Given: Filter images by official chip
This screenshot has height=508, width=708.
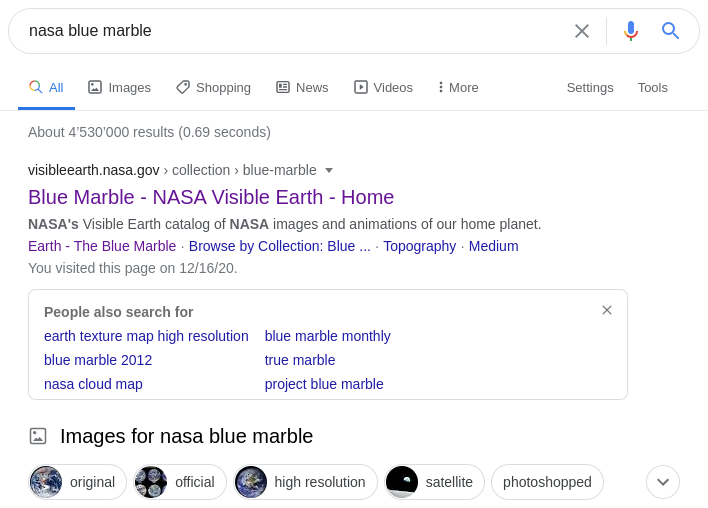Looking at the screenshot, I should tap(180, 482).
